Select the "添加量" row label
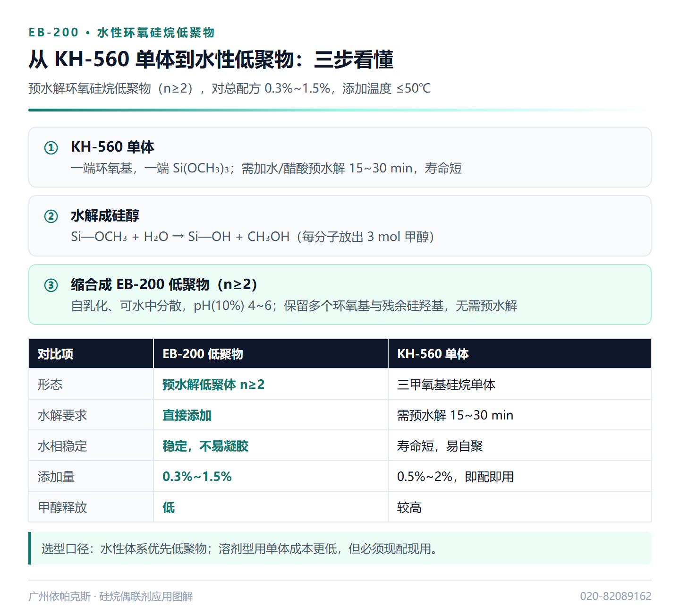The width and height of the screenshot is (680, 616). click(56, 477)
